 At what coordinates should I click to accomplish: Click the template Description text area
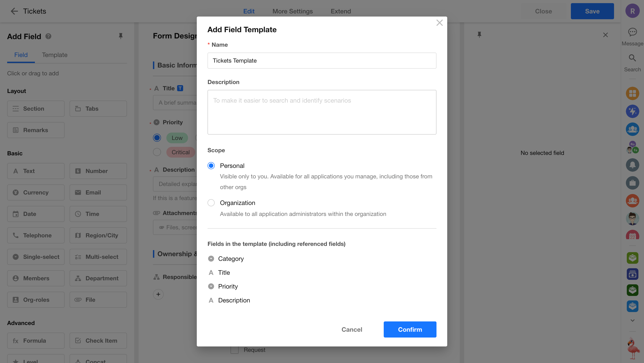(322, 112)
